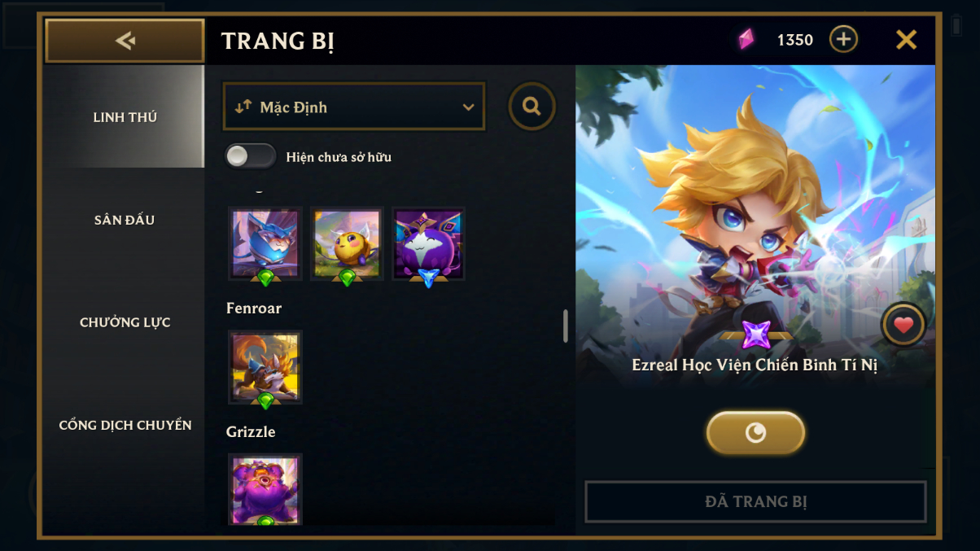Favorite Ezreal with the heart icon
Image resolution: width=980 pixels, height=551 pixels.
click(903, 326)
